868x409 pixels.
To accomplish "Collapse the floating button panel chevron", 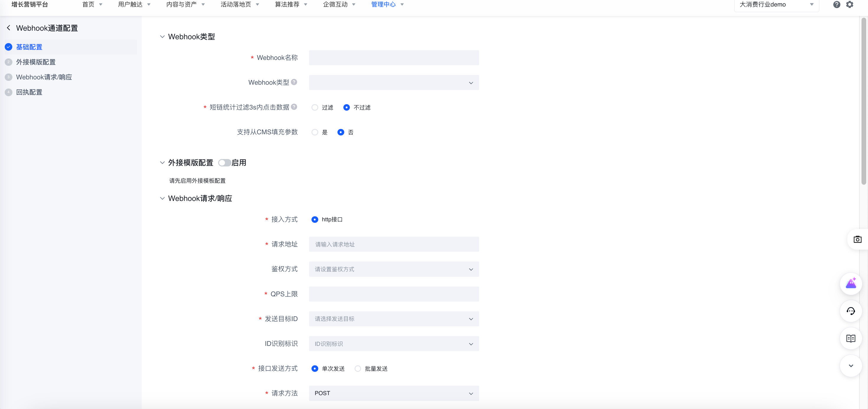I will click(x=851, y=366).
